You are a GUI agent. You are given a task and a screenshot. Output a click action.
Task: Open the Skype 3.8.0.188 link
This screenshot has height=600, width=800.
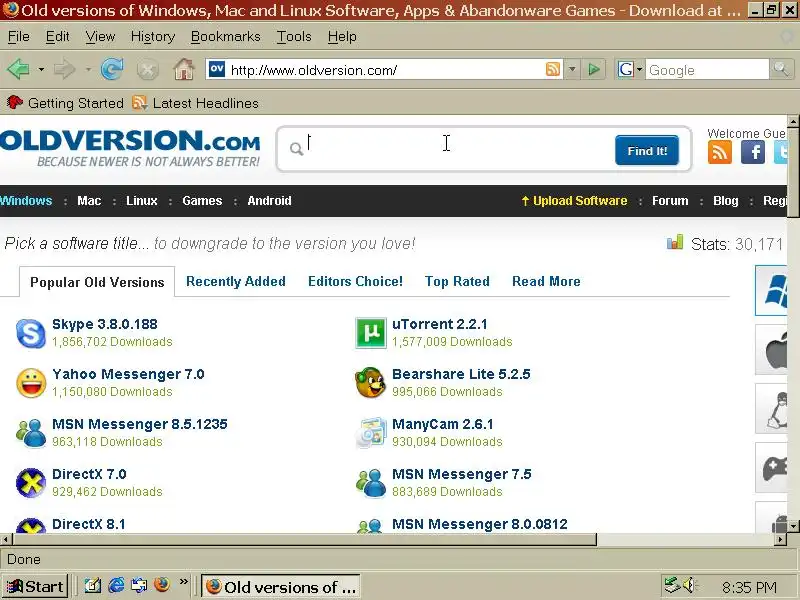pos(105,324)
